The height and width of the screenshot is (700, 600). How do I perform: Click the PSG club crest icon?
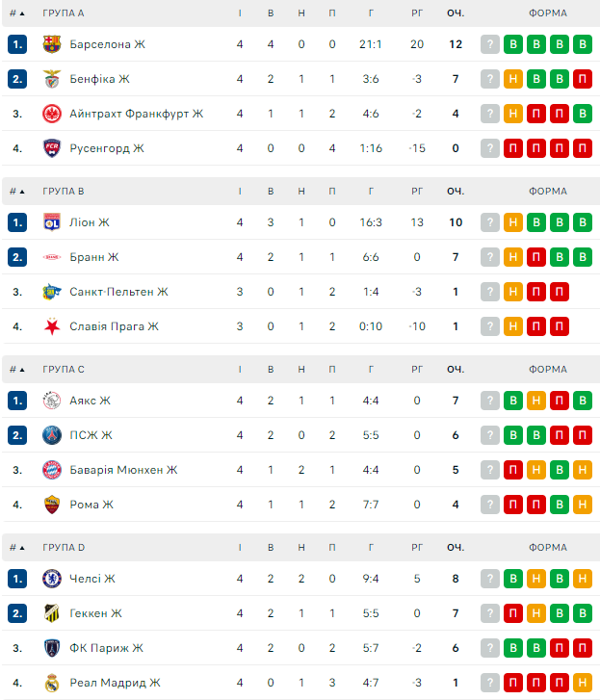[x=52, y=435]
